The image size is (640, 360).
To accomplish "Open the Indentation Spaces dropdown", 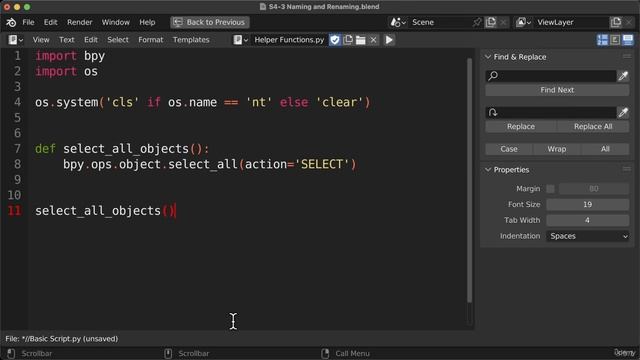I will [587, 236].
